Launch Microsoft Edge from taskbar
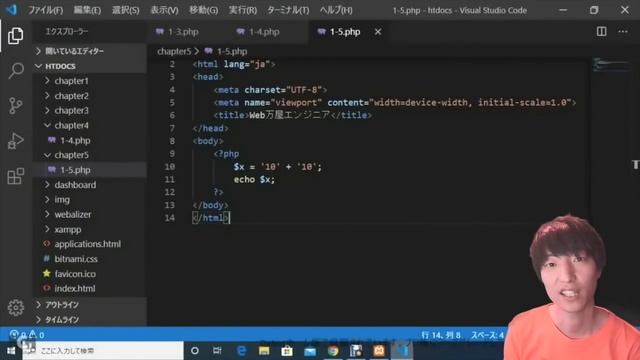The image size is (640, 360). click(241, 351)
